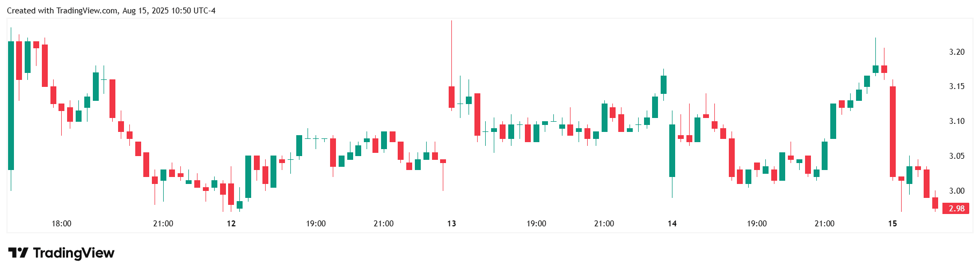The height and width of the screenshot is (273, 980).
Task: Select the 3.00 price axis label
Action: pos(956,191)
